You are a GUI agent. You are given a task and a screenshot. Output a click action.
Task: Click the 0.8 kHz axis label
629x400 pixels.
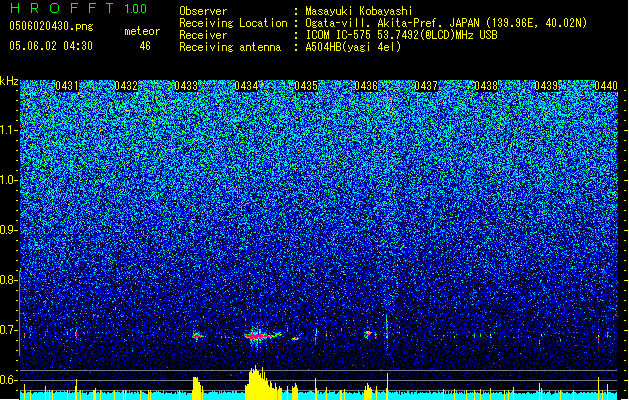click(8, 280)
